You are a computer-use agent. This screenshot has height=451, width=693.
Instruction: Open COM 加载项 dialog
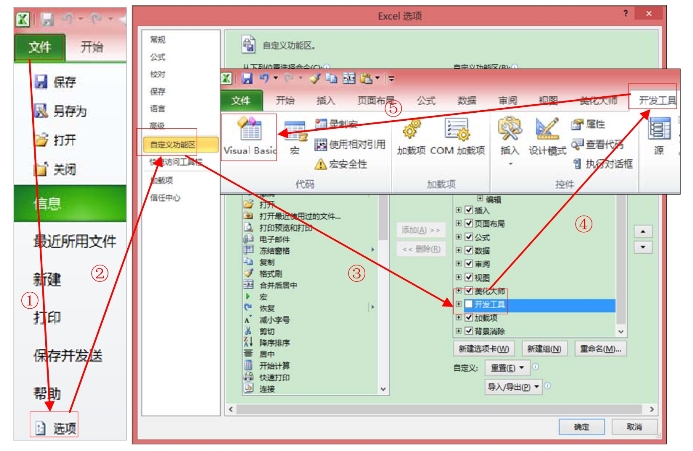pos(457,137)
